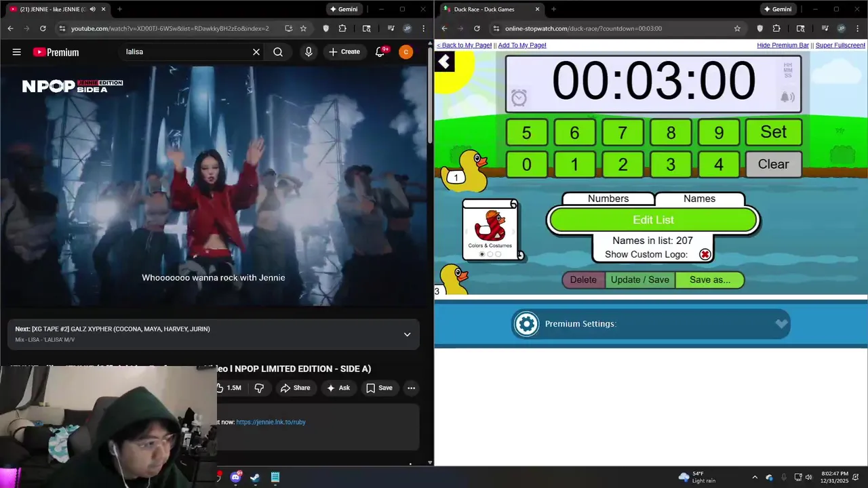868x488 pixels.
Task: Select the third dot on costumes card
Action: click(x=498, y=254)
